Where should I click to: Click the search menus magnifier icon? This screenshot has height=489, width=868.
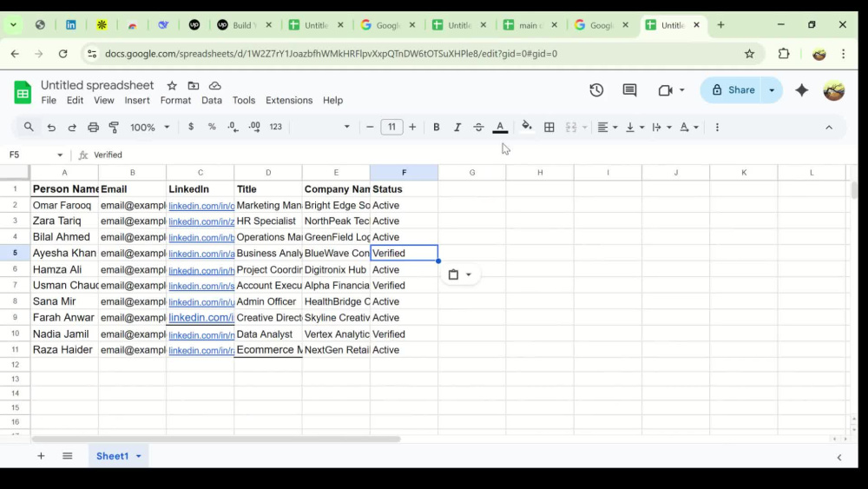coord(29,127)
